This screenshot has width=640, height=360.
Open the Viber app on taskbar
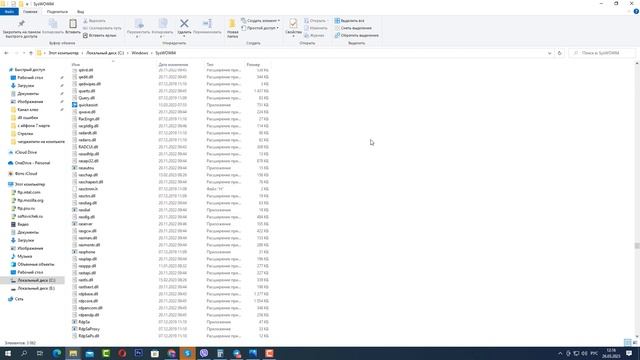204,353
